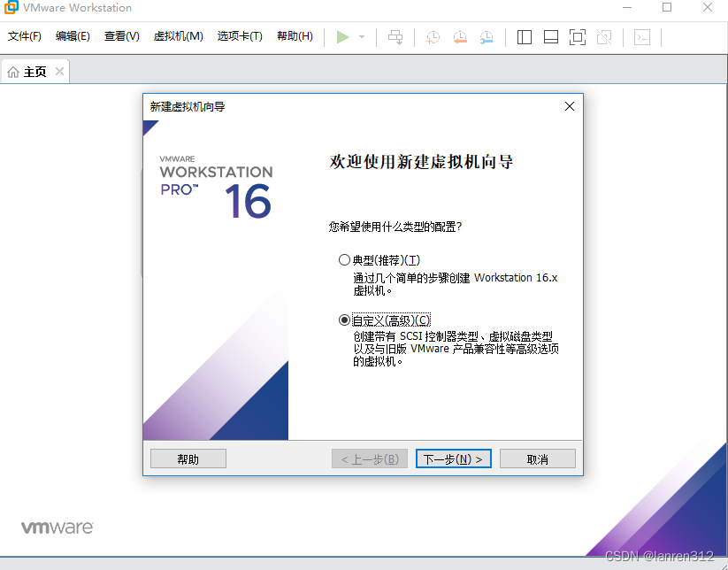Click the green power-on play icon
Viewport: 728px width, 570px height.
(x=342, y=37)
